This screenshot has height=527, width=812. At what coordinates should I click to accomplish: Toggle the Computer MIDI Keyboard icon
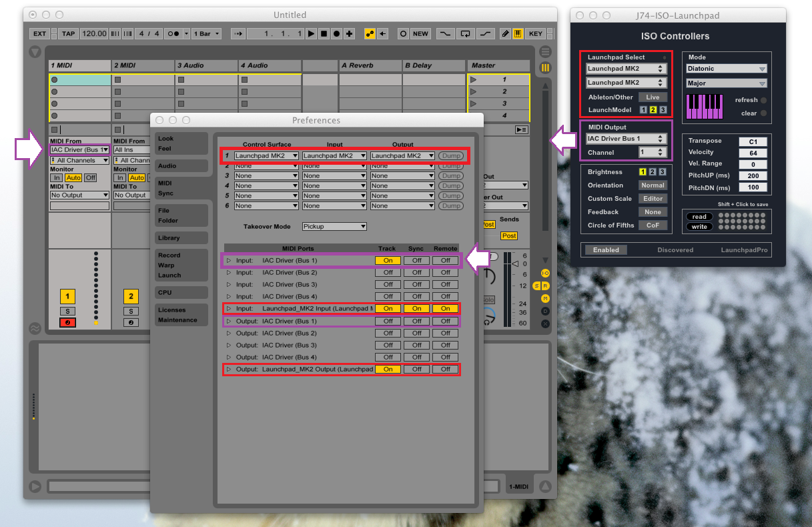[517, 33]
